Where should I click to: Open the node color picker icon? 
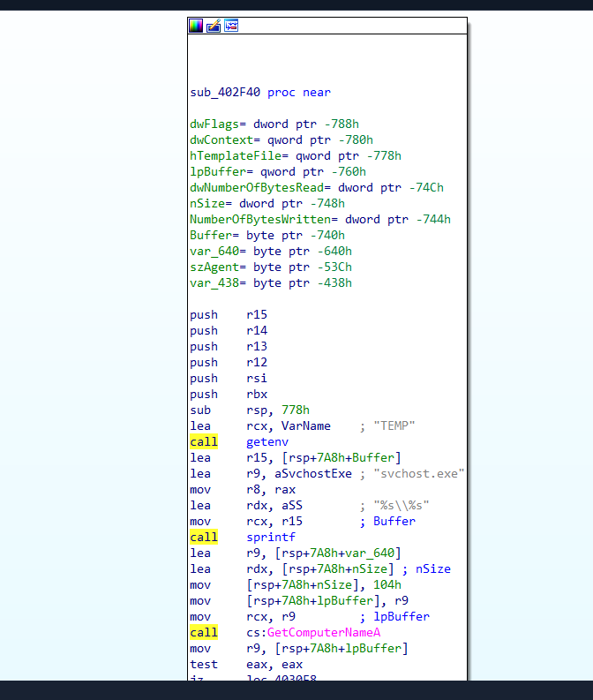tap(195, 26)
